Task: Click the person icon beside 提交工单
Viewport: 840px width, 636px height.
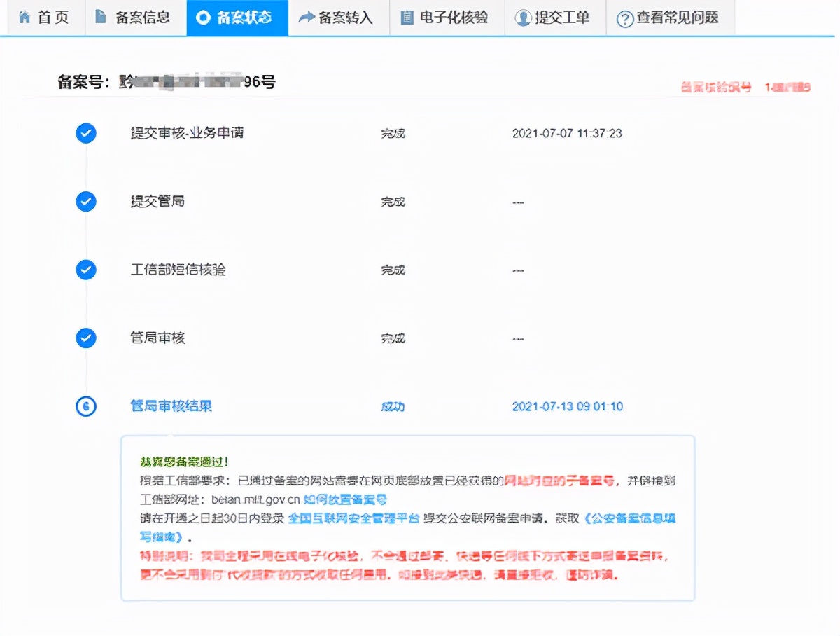Action: click(x=524, y=18)
